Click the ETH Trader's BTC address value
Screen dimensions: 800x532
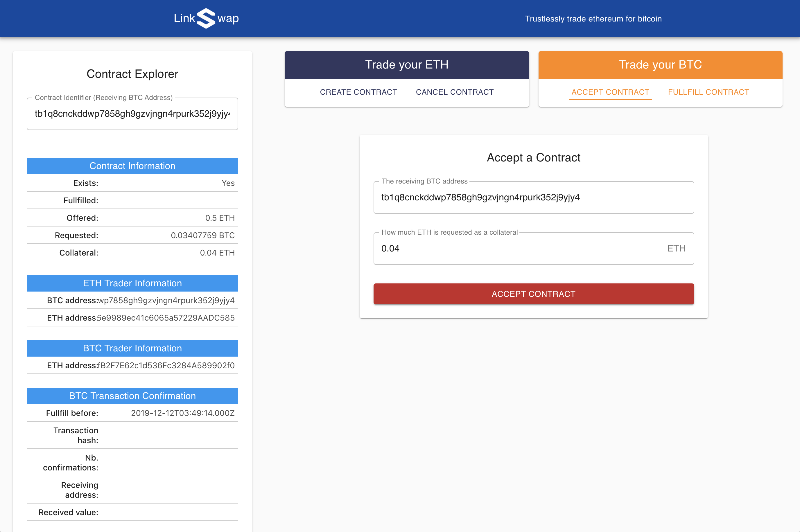click(x=166, y=301)
